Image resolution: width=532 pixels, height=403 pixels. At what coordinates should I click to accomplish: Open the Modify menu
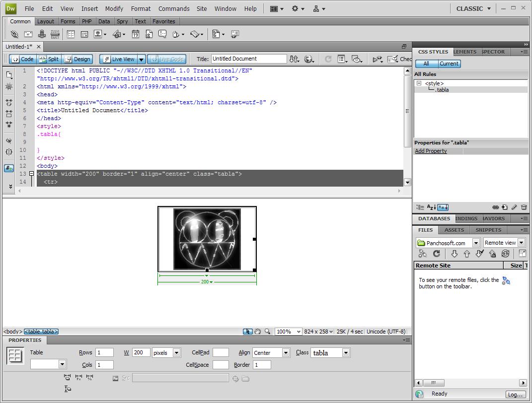(x=114, y=8)
